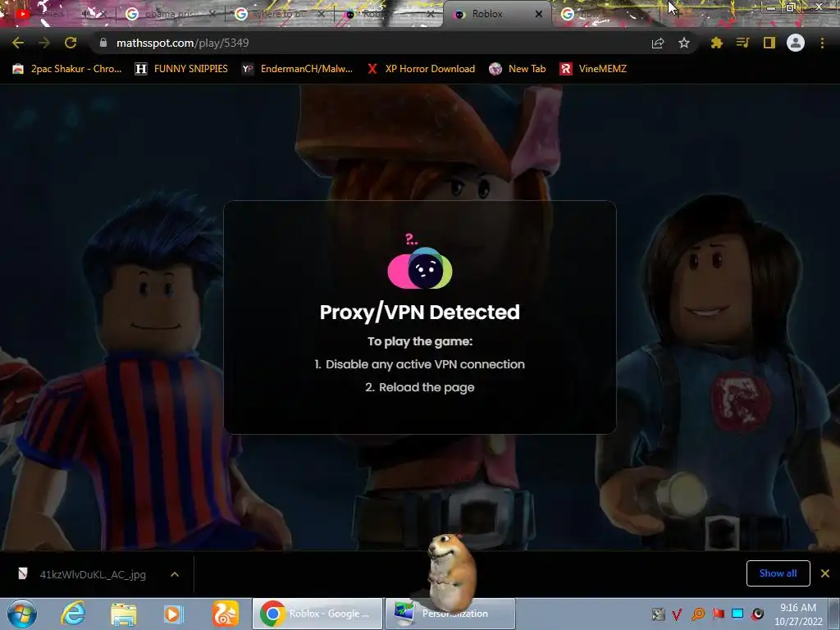Close the active Roblox tab
Screen dimensions: 840x630
coord(539,14)
